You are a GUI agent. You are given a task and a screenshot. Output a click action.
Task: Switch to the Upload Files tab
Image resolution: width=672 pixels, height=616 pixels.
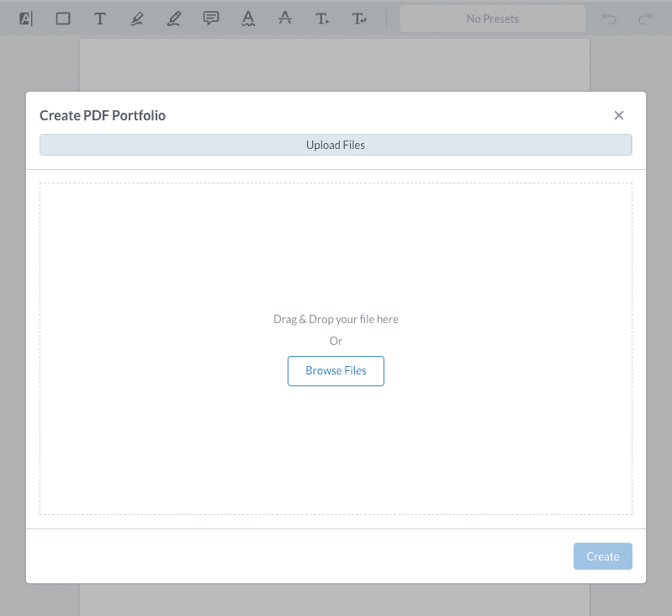[x=336, y=145]
